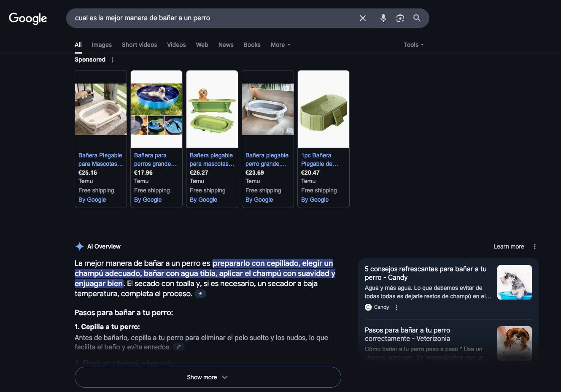
Task: Click Learn more for AI Overview
Action: (x=509, y=246)
